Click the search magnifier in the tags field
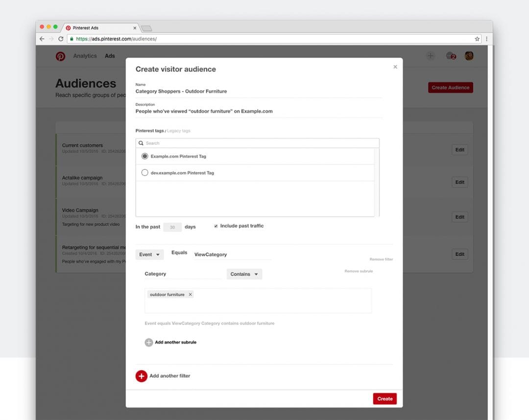529x420 pixels. (142, 142)
